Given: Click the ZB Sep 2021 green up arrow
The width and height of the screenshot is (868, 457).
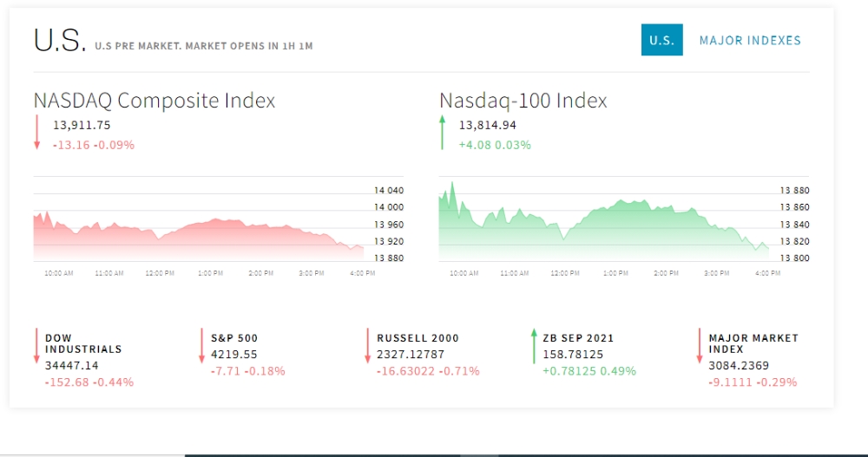Looking at the screenshot, I should 534,346.
